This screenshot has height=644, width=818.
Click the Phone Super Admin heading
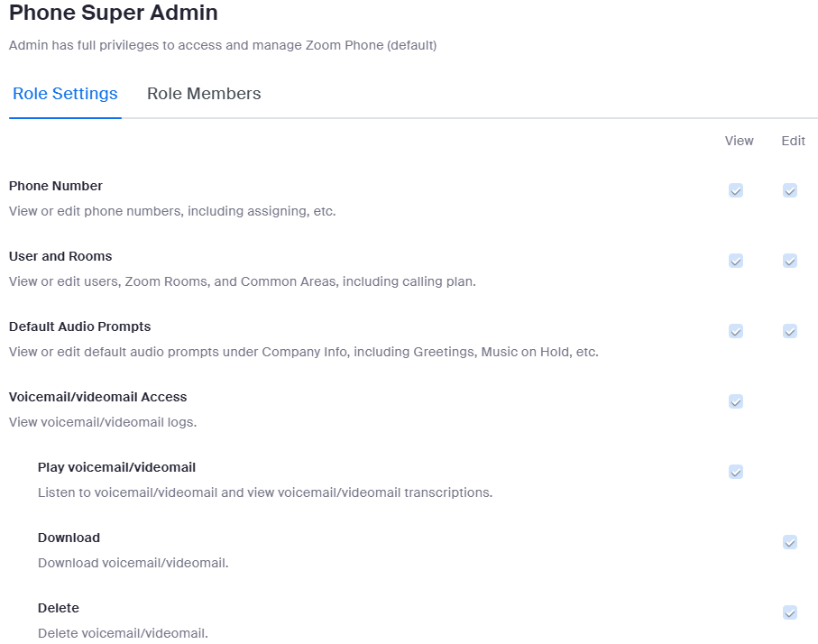(113, 14)
